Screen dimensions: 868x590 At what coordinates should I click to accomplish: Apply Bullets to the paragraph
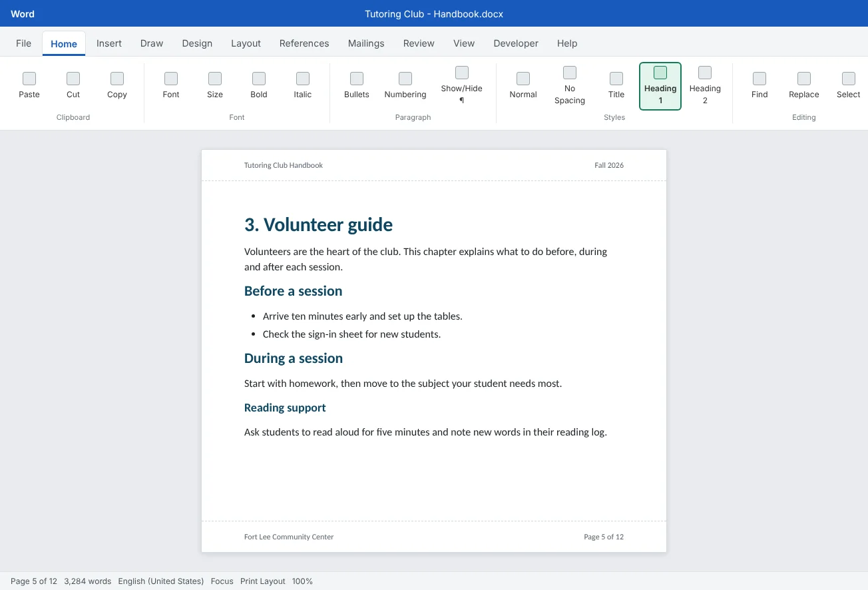pyautogui.click(x=357, y=87)
